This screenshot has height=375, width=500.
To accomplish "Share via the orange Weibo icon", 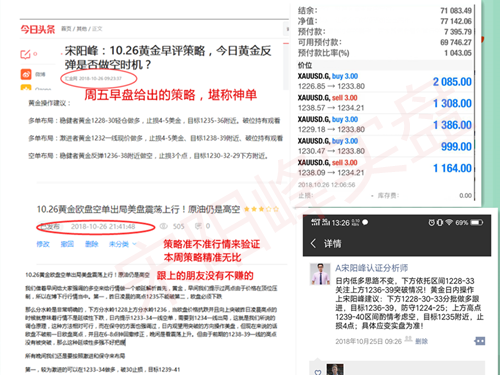I will 26,74.
